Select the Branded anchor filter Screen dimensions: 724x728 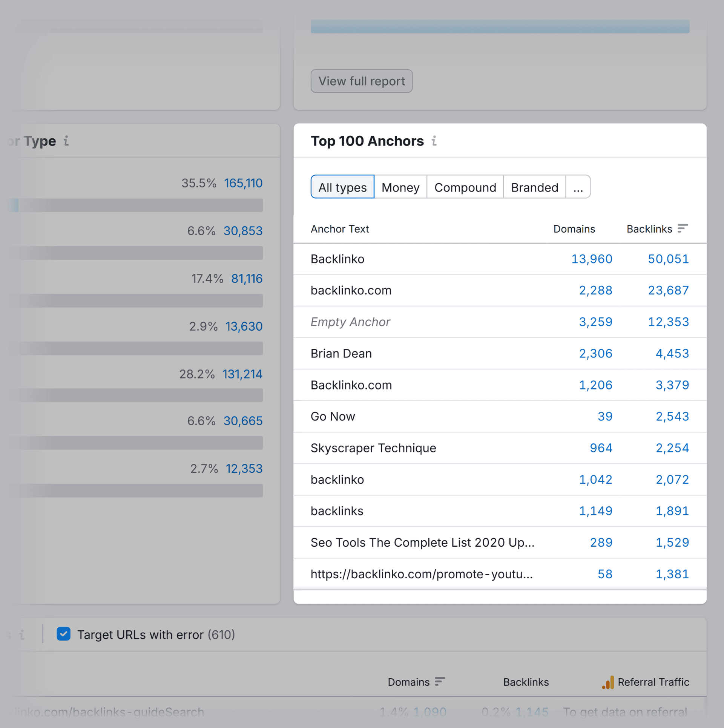[535, 187]
